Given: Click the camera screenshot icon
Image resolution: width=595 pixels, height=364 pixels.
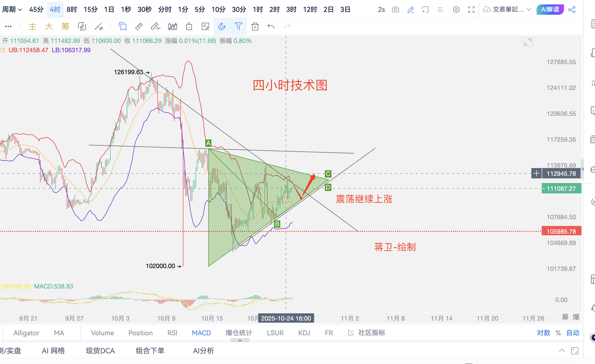Looking at the screenshot, I should tap(395, 10).
